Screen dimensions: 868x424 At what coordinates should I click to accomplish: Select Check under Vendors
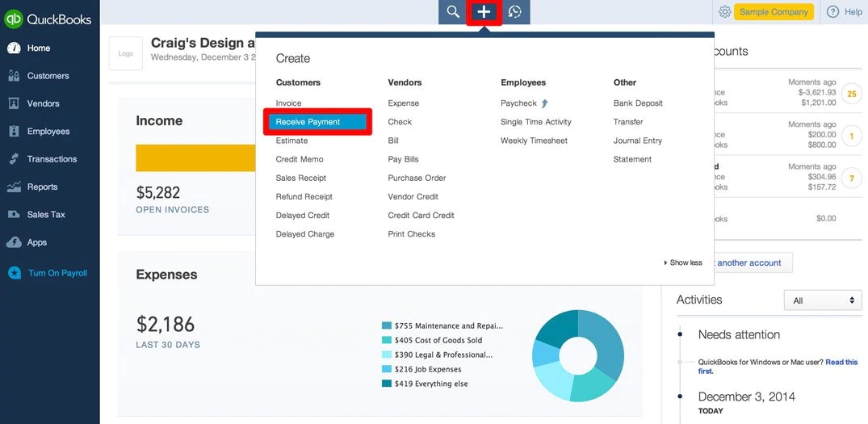click(400, 122)
